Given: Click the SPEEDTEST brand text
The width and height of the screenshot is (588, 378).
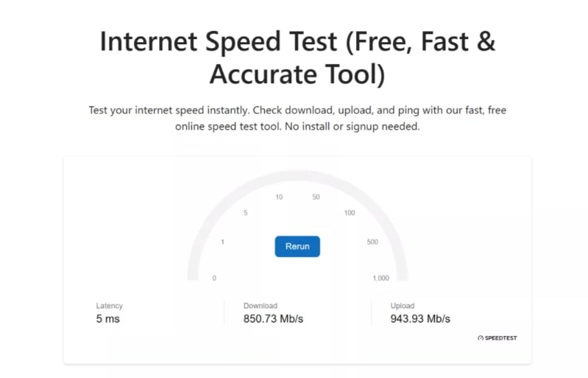Looking at the screenshot, I should (x=500, y=338).
